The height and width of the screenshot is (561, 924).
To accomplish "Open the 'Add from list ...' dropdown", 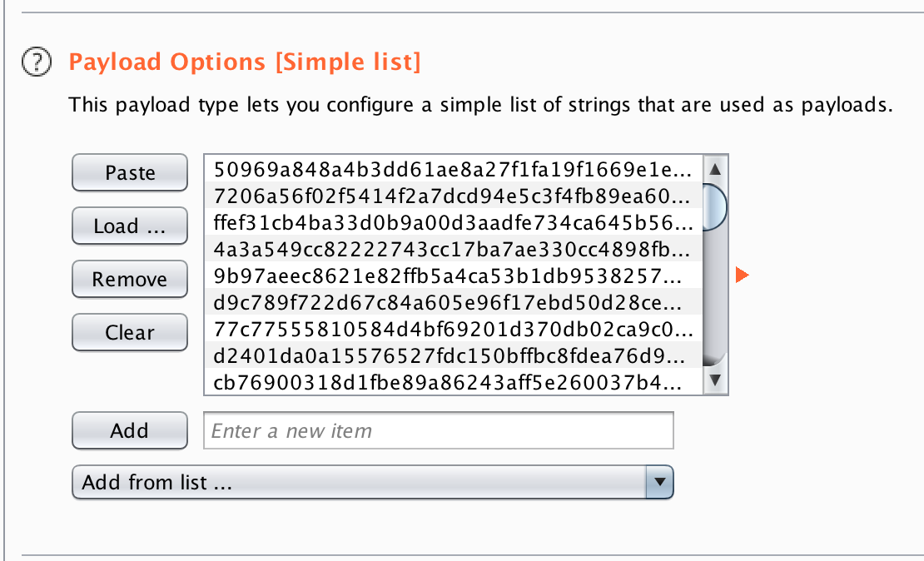I will tap(360, 482).
